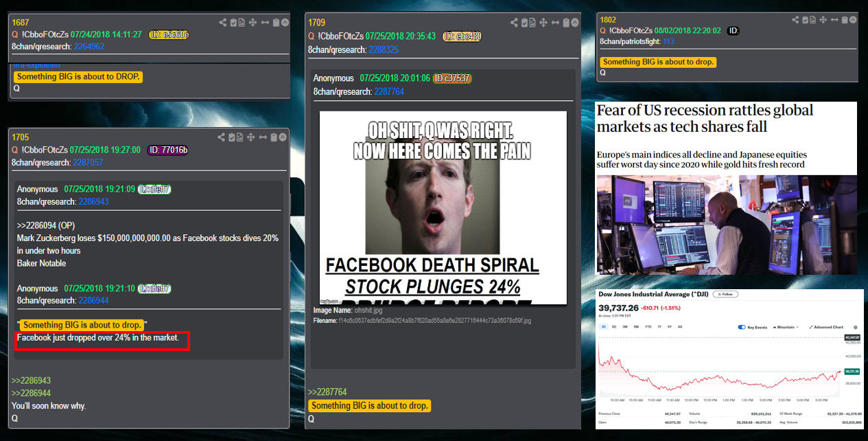The height and width of the screenshot is (441, 868).
Task: Open qresearch link 2287764 in Anonymous post
Action: 388,91
